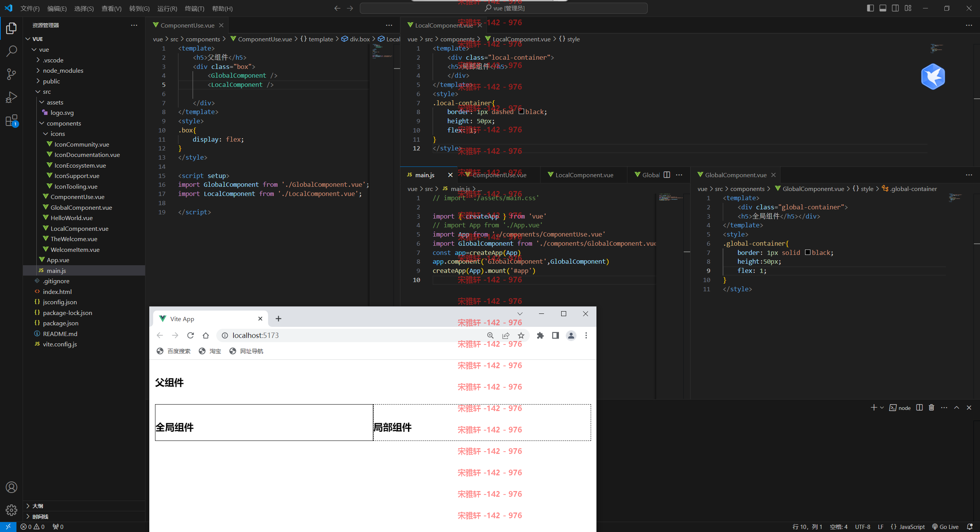This screenshot has height=532, width=980.
Task: Open the browser profile avatar
Action: pos(571,335)
